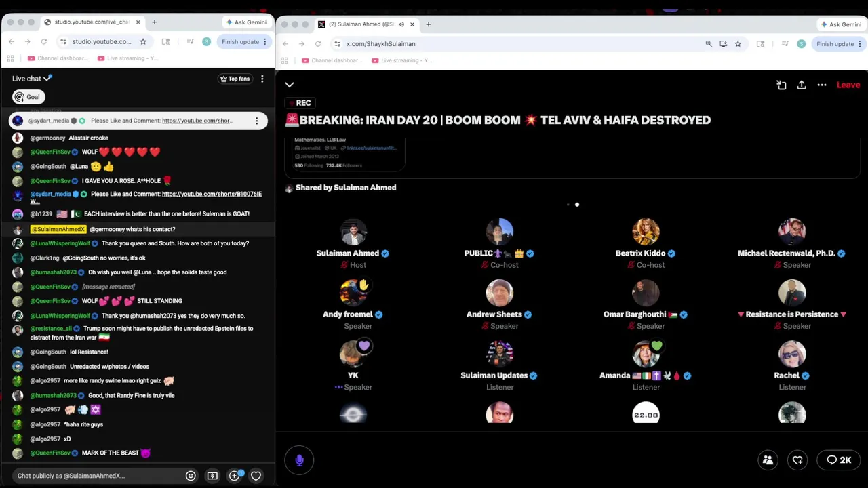Bookmark the x.com page with the star

(738, 43)
